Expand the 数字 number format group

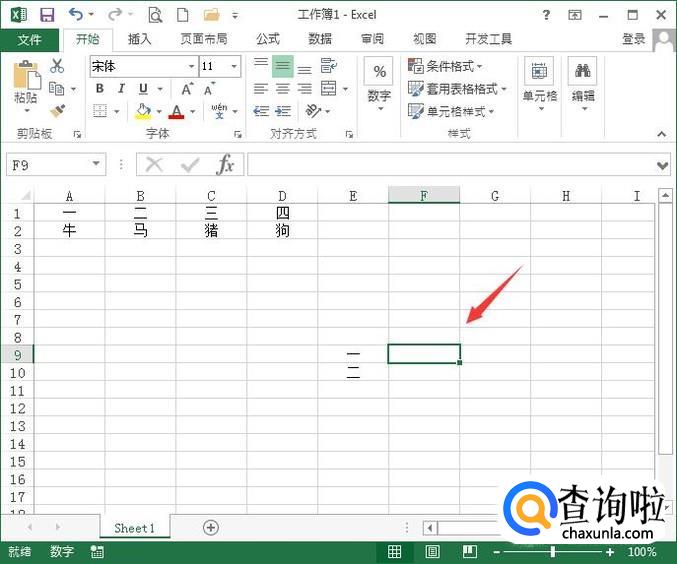point(380,86)
